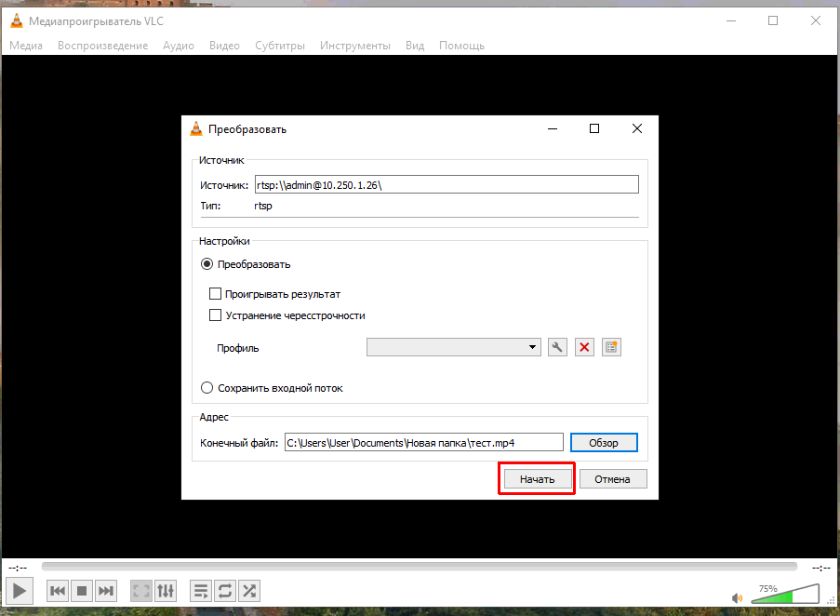This screenshot has width=840, height=616.
Task: Click the Play button in VLC controls
Action: 20,591
